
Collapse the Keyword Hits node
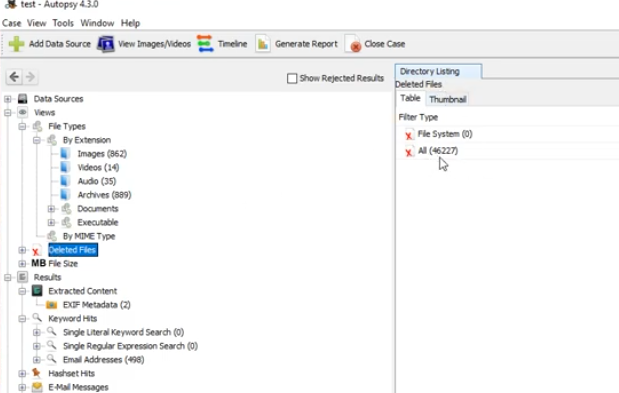pyautogui.click(x=22, y=318)
